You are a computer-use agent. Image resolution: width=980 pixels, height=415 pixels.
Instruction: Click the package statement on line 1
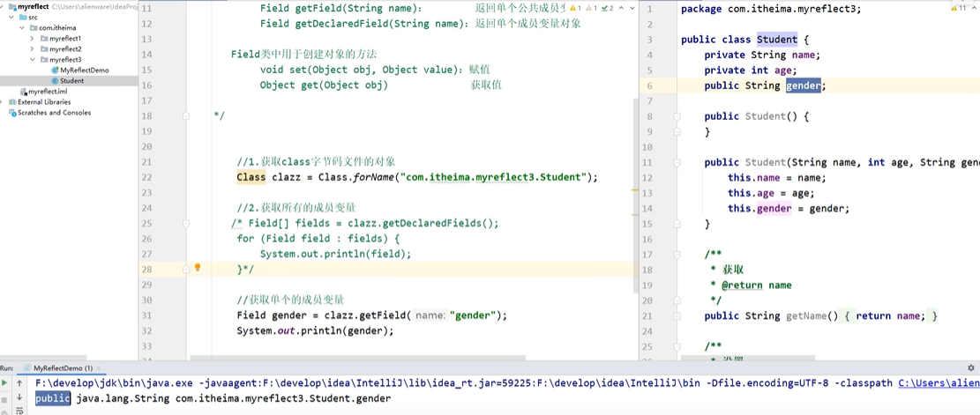pyautogui.click(x=771, y=9)
